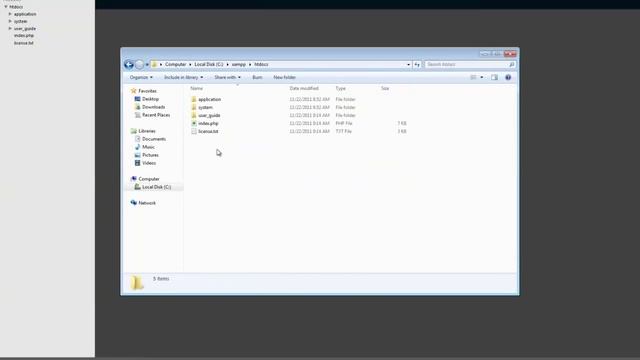This screenshot has height=360, width=640.
Task: Close the Explorer window
Action: click(510, 53)
